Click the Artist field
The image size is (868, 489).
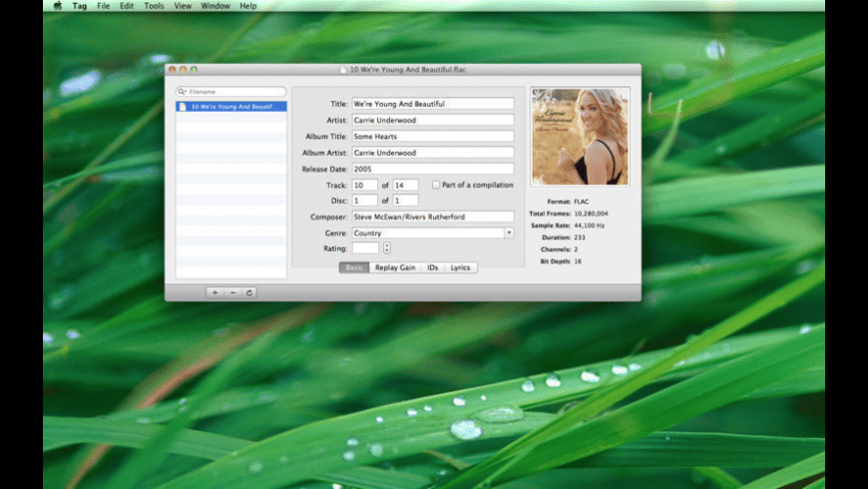click(x=433, y=120)
